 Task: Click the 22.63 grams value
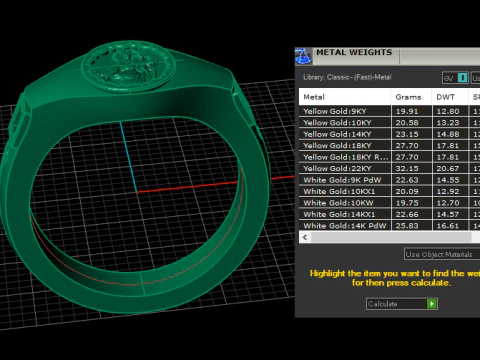click(x=407, y=180)
